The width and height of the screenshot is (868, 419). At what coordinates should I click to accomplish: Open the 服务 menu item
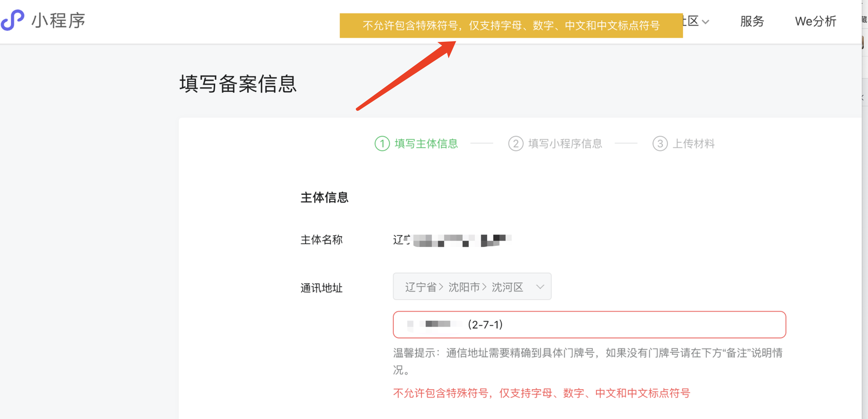(x=752, y=21)
